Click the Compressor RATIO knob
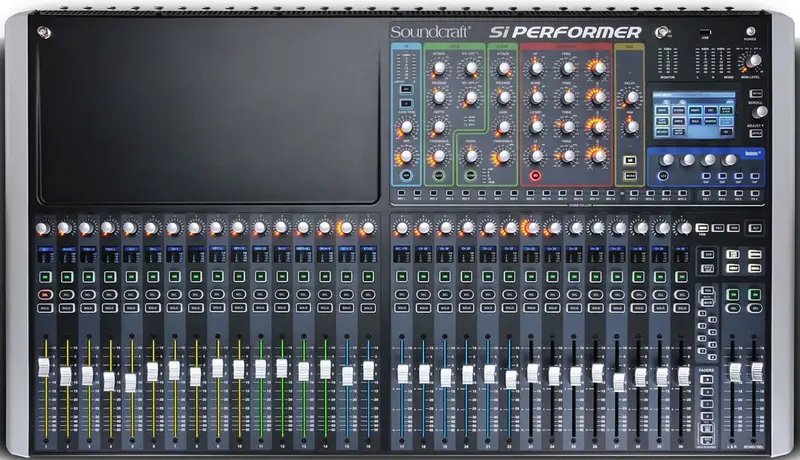 (x=471, y=156)
